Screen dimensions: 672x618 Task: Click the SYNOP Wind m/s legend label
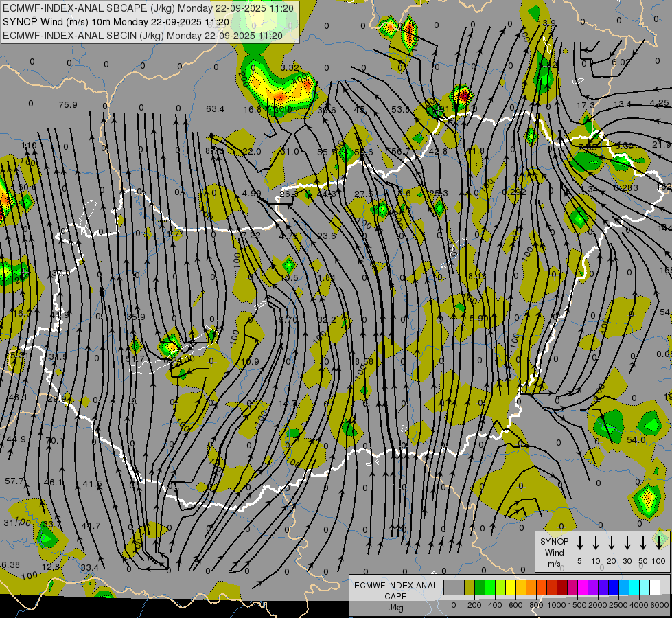(554, 552)
